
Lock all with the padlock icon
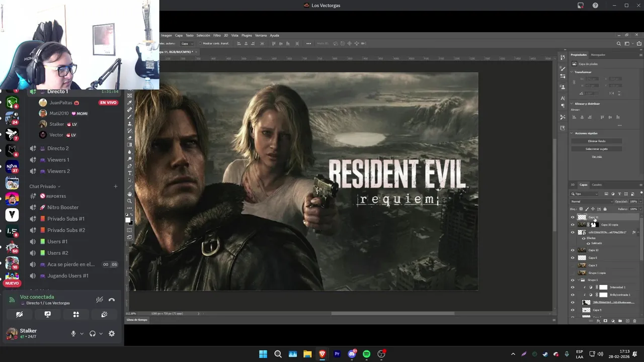[x=605, y=209]
